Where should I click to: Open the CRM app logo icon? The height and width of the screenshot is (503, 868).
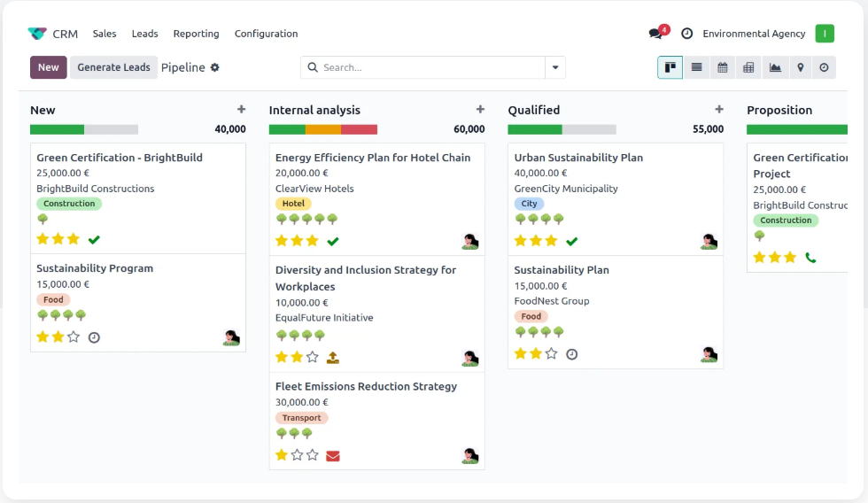point(37,34)
